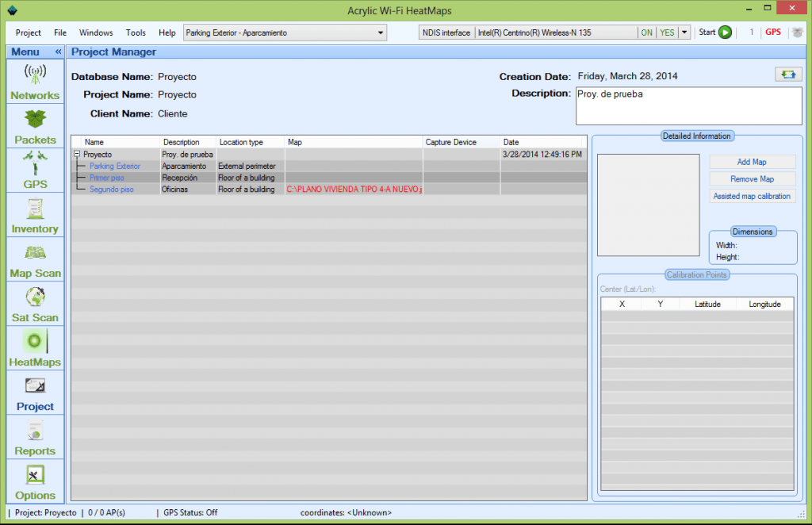Toggle the ON capture indicator
The image size is (812, 525).
click(x=646, y=33)
